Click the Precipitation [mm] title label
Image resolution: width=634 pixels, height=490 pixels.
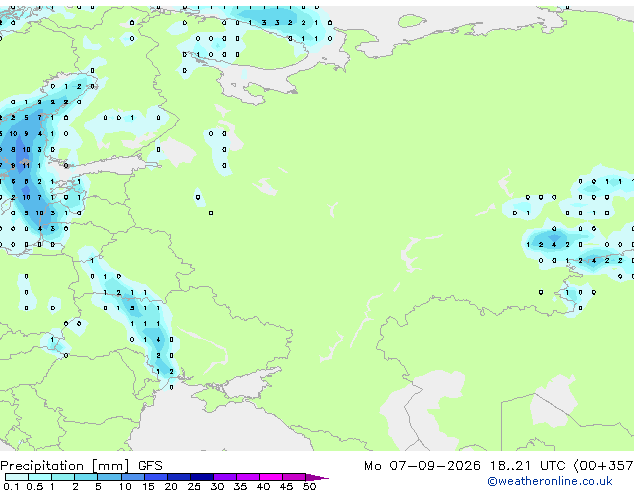click(65, 466)
